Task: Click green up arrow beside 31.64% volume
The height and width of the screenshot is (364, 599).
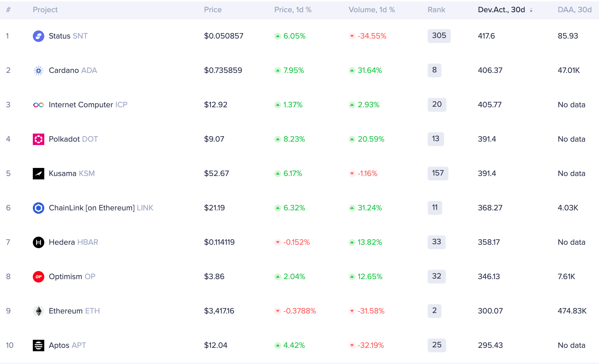Action: (352, 70)
